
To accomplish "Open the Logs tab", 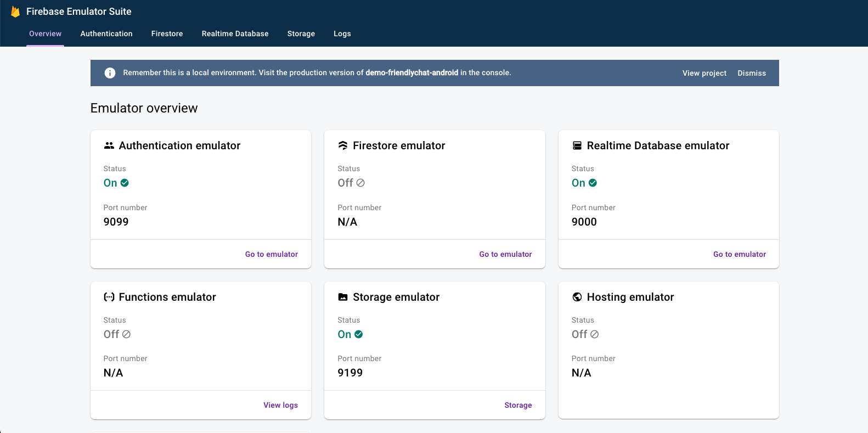I will [342, 33].
